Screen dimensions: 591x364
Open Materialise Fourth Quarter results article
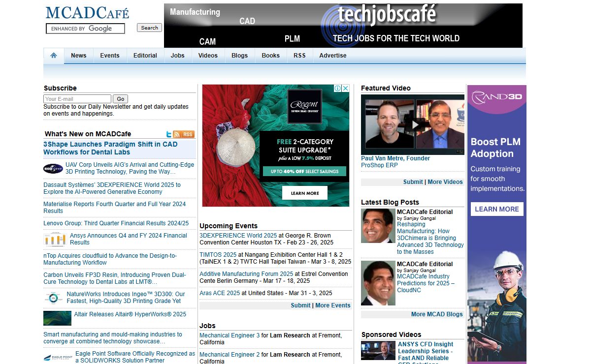[x=115, y=208]
